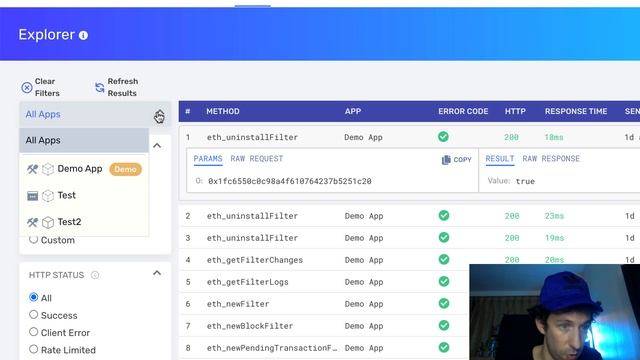Click the COPY button label
The height and width of the screenshot is (360, 640).
462,160
